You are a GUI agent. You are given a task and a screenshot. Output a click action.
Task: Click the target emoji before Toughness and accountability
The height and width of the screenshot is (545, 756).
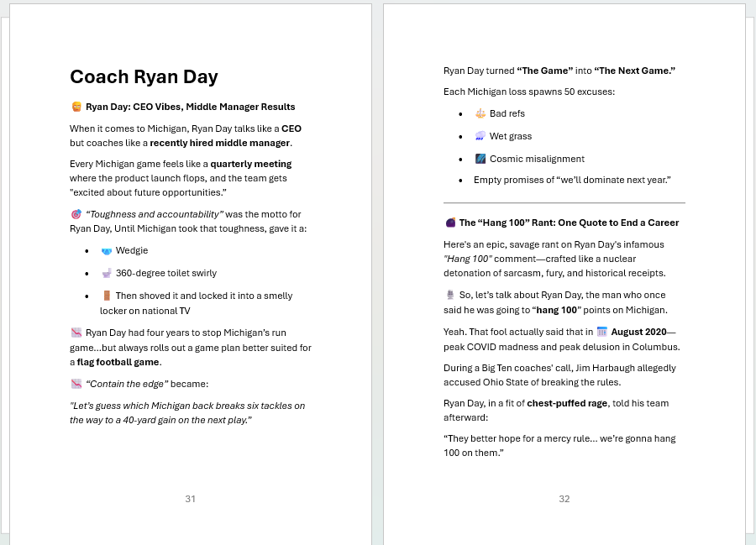pos(76,215)
